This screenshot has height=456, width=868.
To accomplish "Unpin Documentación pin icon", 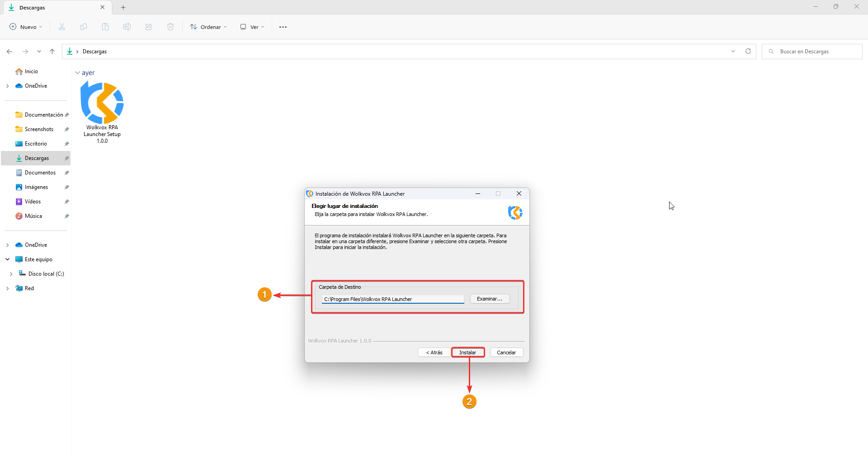I will pyautogui.click(x=67, y=115).
